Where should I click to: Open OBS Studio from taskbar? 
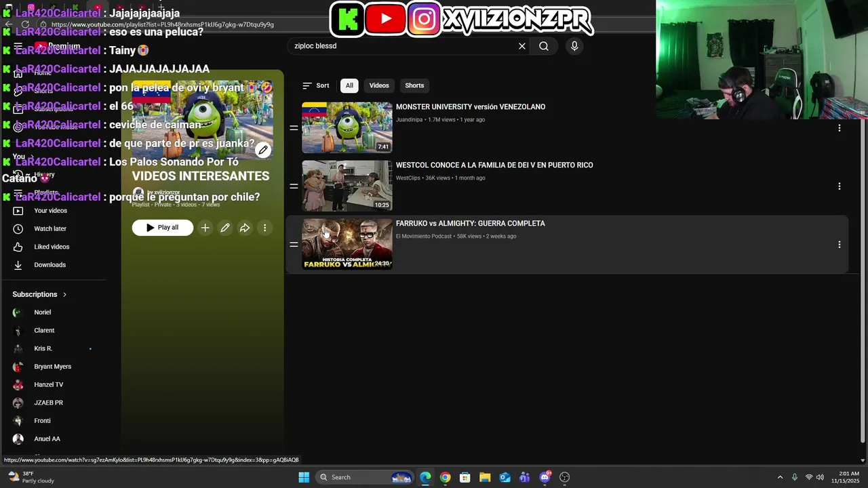(x=564, y=477)
